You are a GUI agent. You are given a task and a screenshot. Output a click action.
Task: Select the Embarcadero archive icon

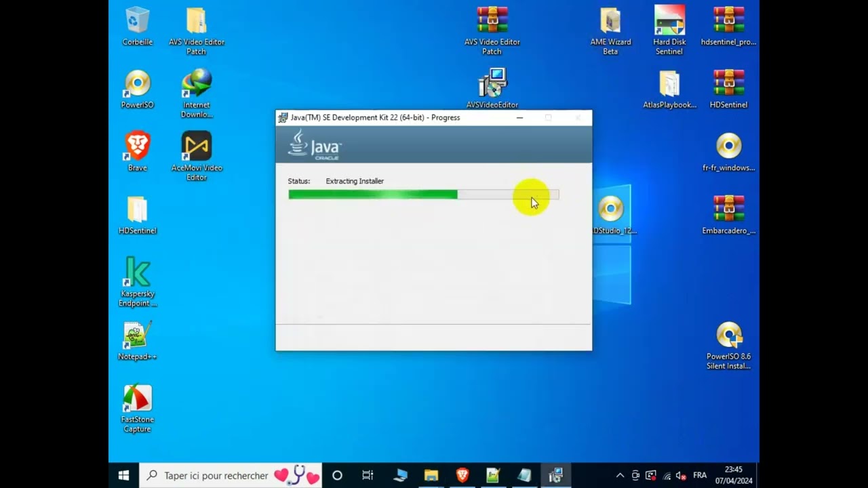pyautogui.click(x=729, y=216)
